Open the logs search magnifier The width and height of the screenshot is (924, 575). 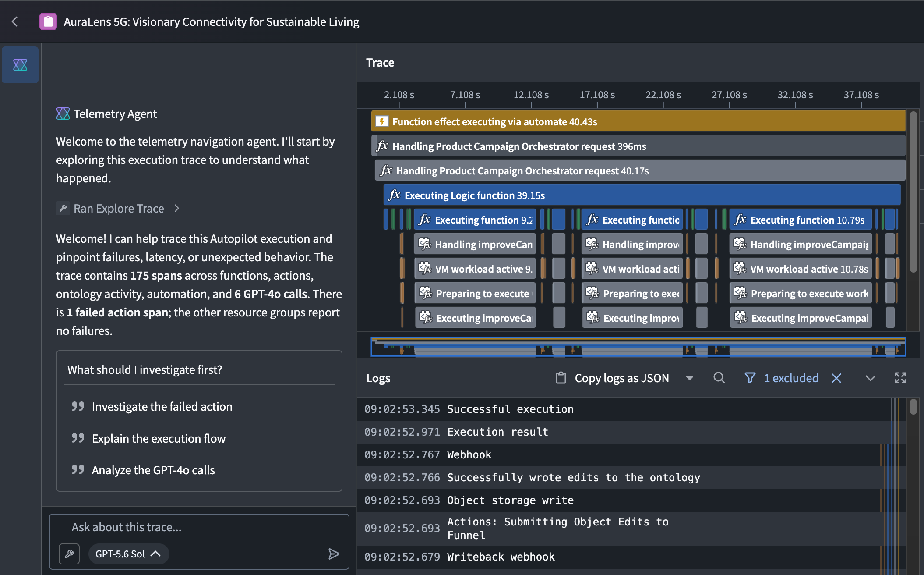coord(719,378)
